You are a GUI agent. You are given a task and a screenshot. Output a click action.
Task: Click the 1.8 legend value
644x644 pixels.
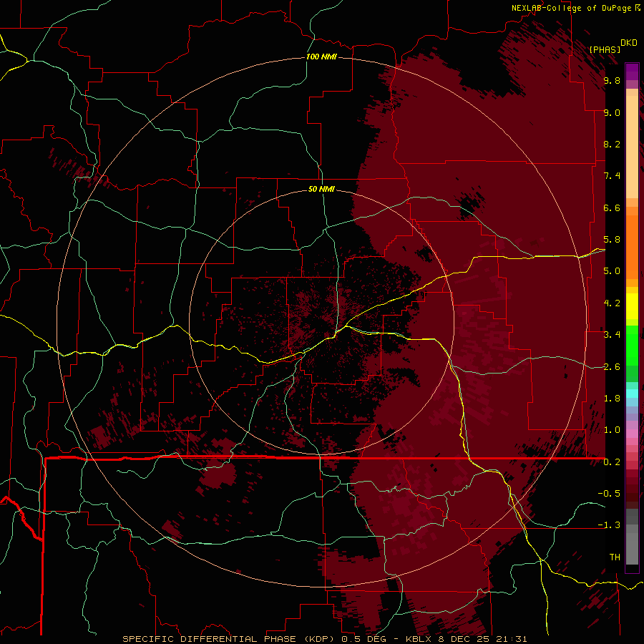click(x=612, y=399)
